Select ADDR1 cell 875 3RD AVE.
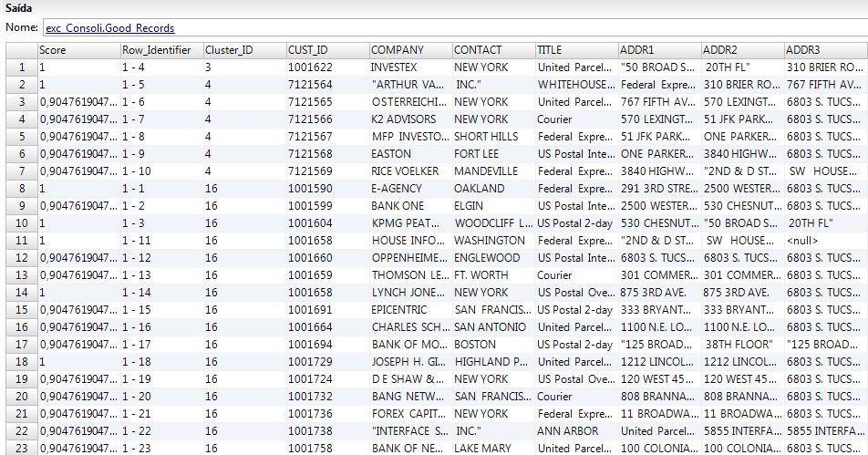Screen dimensions: 868x455 coord(660,293)
